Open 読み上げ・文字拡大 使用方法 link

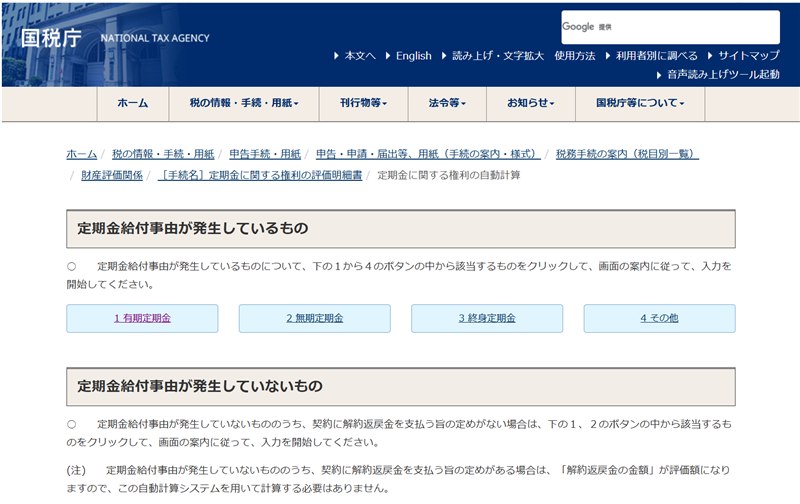(x=523, y=56)
